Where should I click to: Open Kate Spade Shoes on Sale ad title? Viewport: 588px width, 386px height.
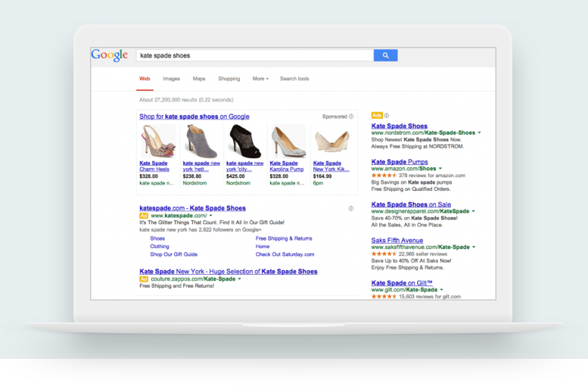[x=411, y=204]
